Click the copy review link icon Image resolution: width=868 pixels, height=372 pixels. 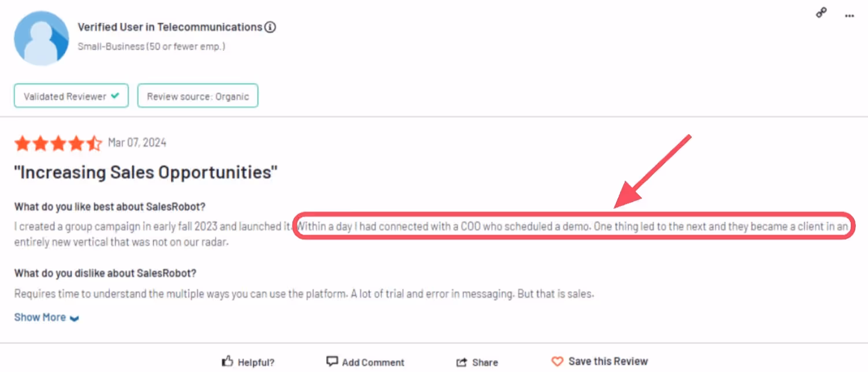click(x=821, y=12)
